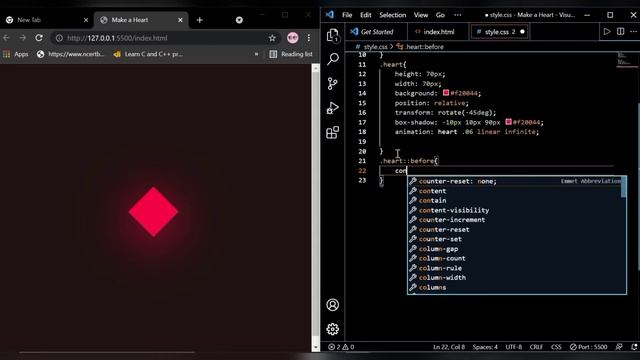This screenshot has height=360, width=640.
Task: Click the errors and warnings status indicator
Action: point(341,347)
